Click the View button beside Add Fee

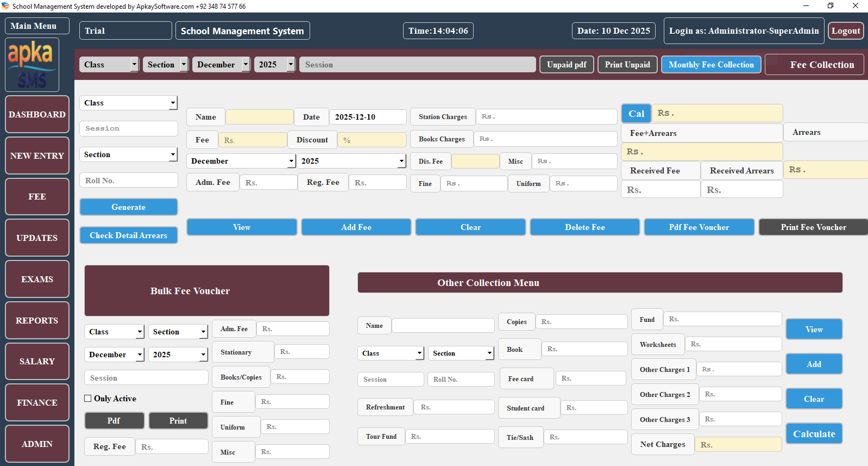click(242, 227)
